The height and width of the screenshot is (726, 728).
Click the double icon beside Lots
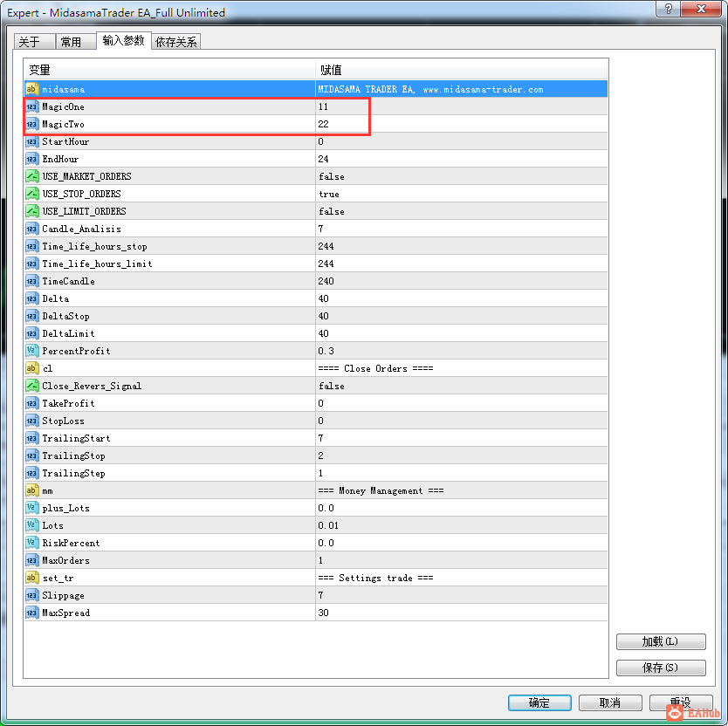(31, 525)
